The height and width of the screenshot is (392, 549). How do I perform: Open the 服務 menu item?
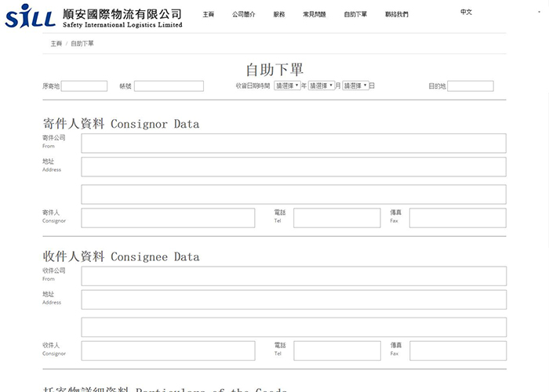(x=279, y=14)
